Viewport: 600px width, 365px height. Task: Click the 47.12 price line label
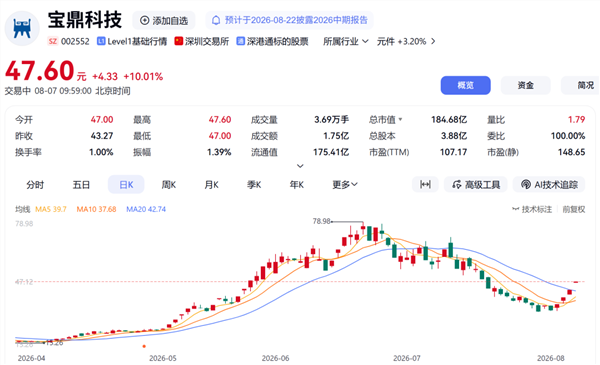[24, 282]
